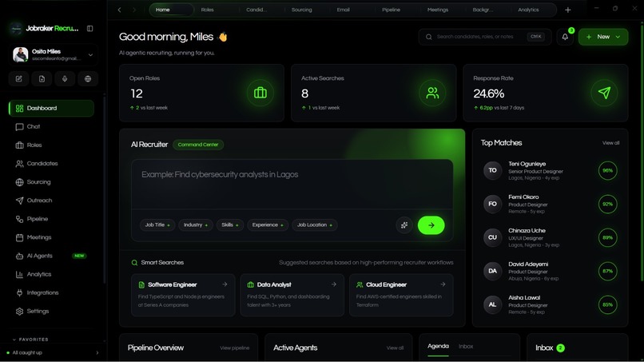Open Chat in the sidebar
The height and width of the screenshot is (362, 644).
pyautogui.click(x=51, y=126)
